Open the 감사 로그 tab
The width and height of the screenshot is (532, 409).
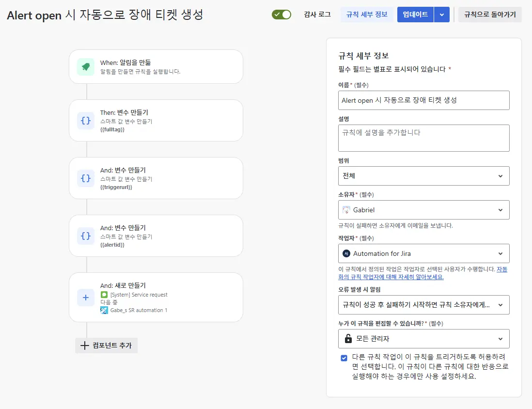[317, 15]
